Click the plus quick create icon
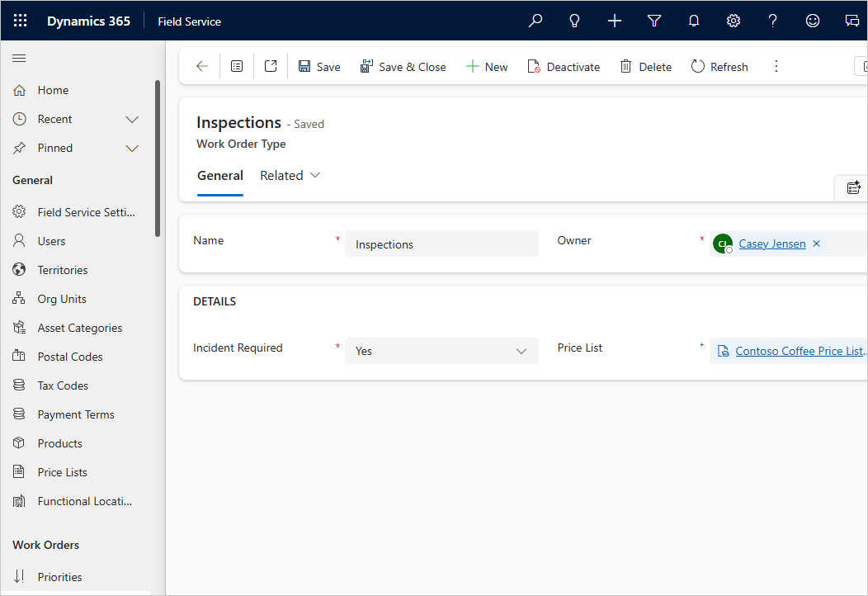Image resolution: width=868 pixels, height=596 pixels. (x=615, y=21)
